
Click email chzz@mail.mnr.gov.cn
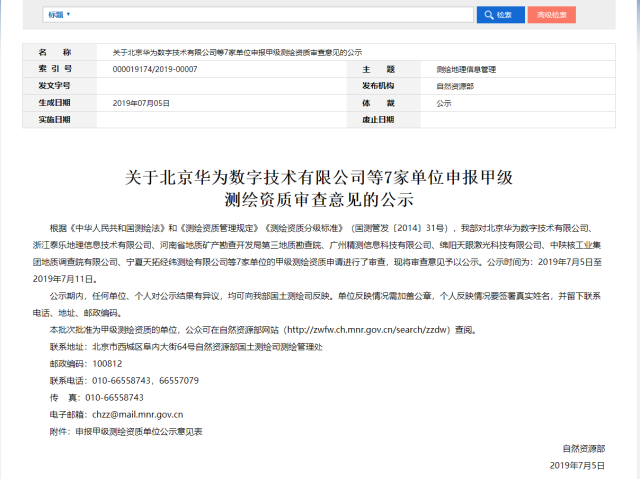click(138, 415)
